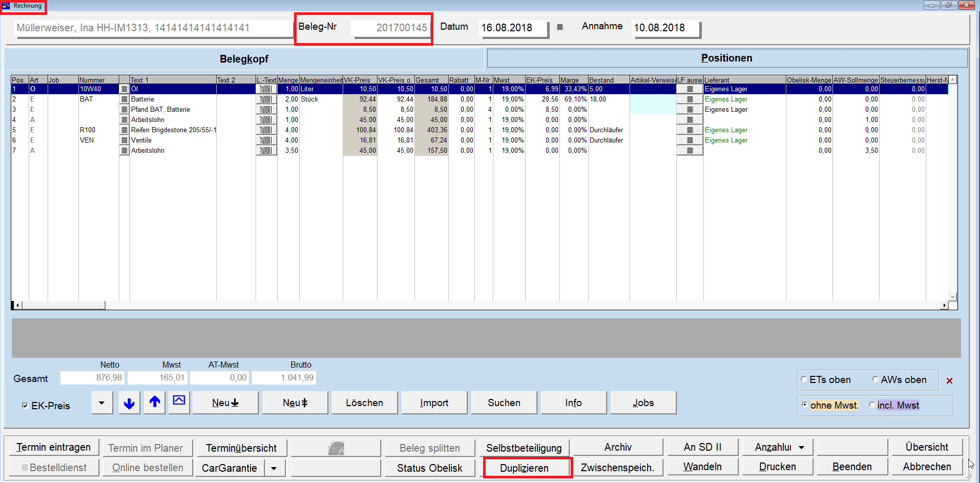The height and width of the screenshot is (483, 980).
Task: Click the Beleg-Nr field 201700145
Action: [391, 28]
